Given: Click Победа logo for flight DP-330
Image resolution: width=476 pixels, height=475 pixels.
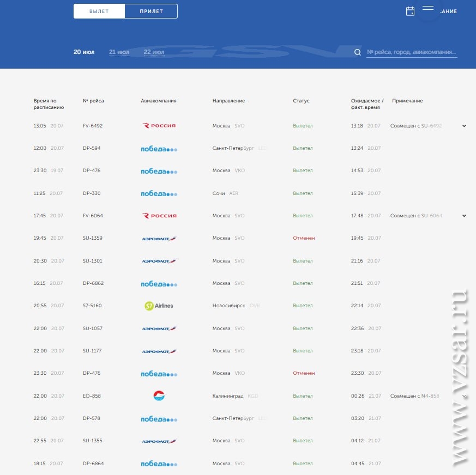Looking at the screenshot, I should [159, 193].
